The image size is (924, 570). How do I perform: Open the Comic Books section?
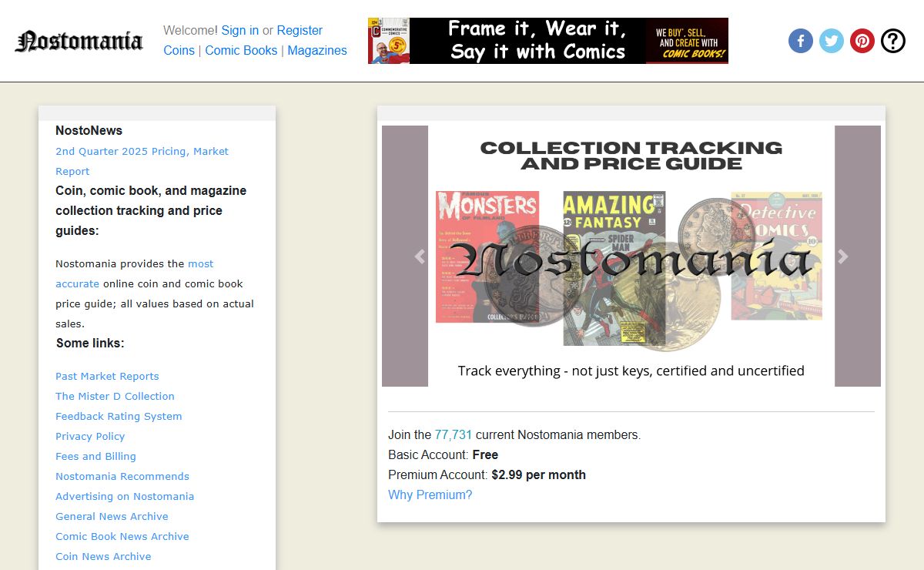241,51
